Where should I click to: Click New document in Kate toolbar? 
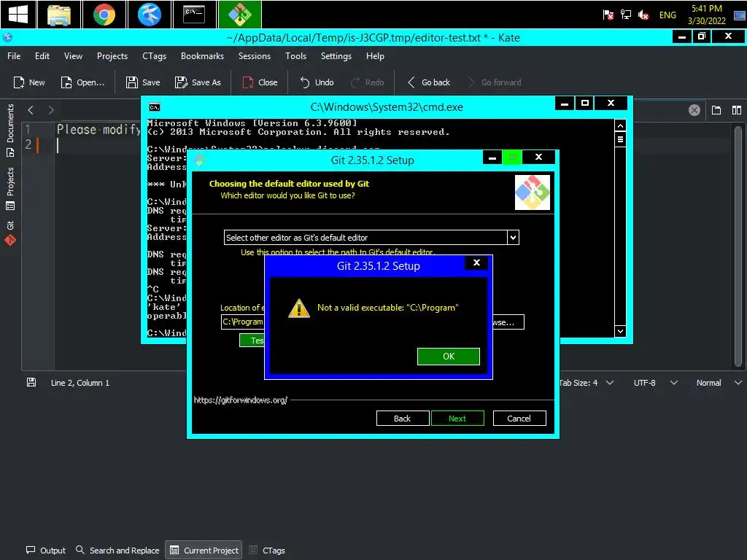click(29, 82)
